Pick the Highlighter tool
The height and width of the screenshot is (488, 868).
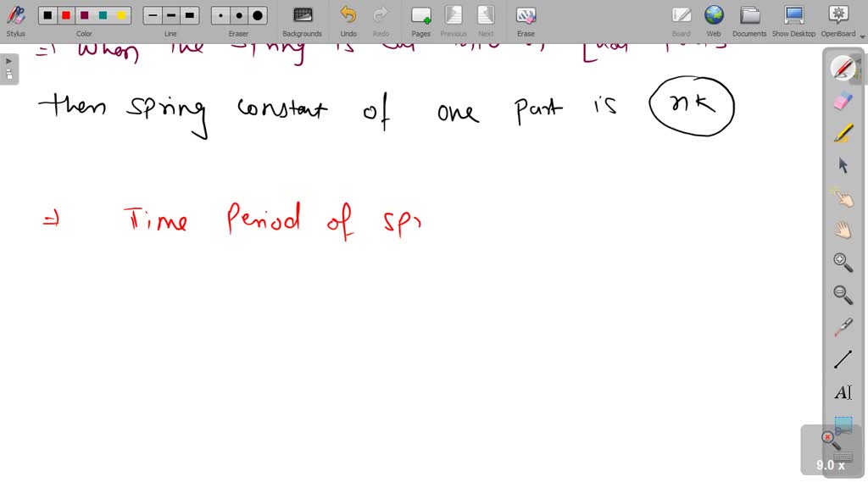[x=843, y=132]
